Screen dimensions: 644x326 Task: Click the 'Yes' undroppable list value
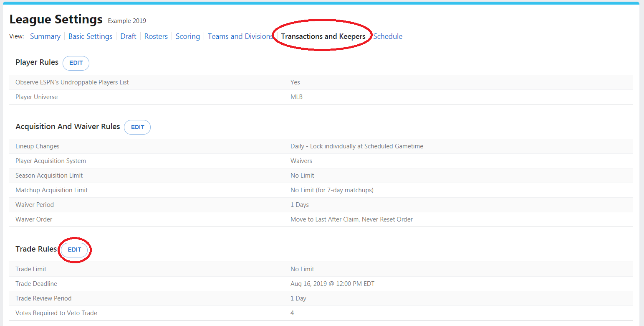click(x=295, y=82)
